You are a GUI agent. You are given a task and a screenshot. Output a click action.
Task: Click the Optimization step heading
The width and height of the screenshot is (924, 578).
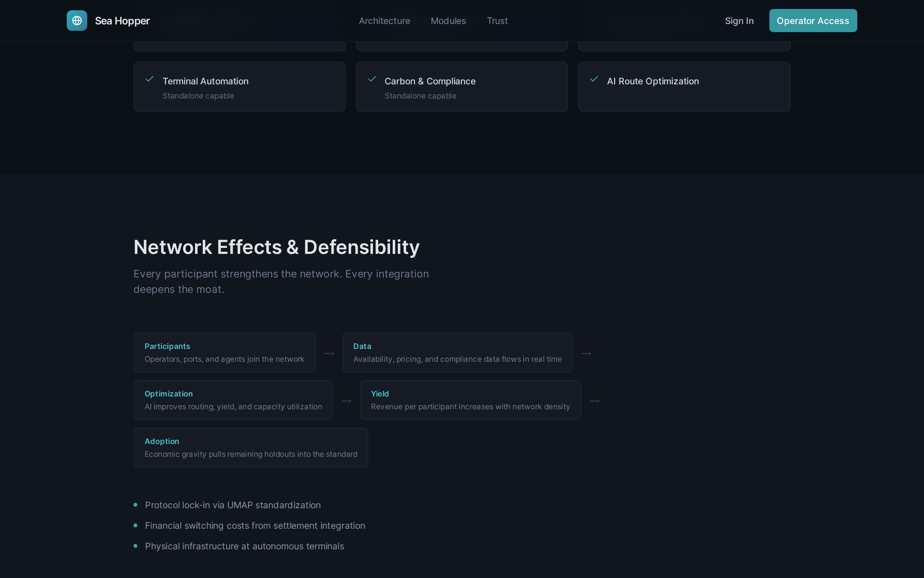169,393
